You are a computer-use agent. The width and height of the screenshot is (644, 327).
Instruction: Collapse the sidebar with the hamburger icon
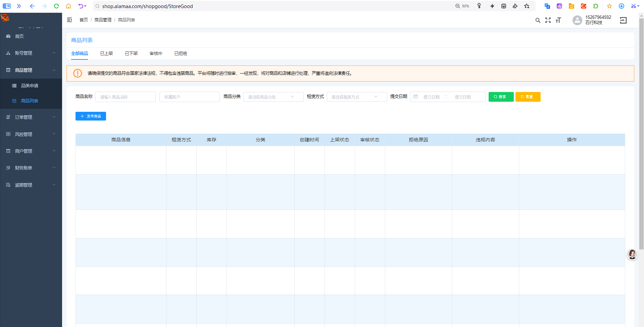tap(69, 20)
